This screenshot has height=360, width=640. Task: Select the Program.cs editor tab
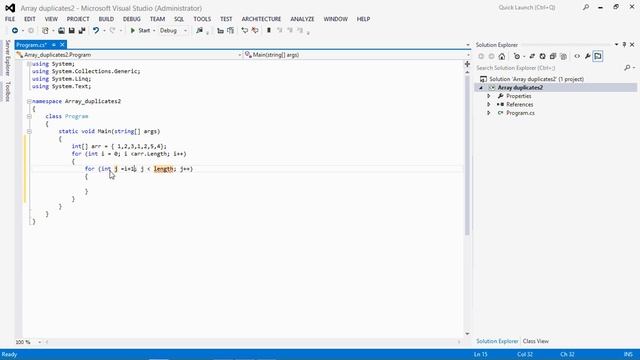(31, 45)
